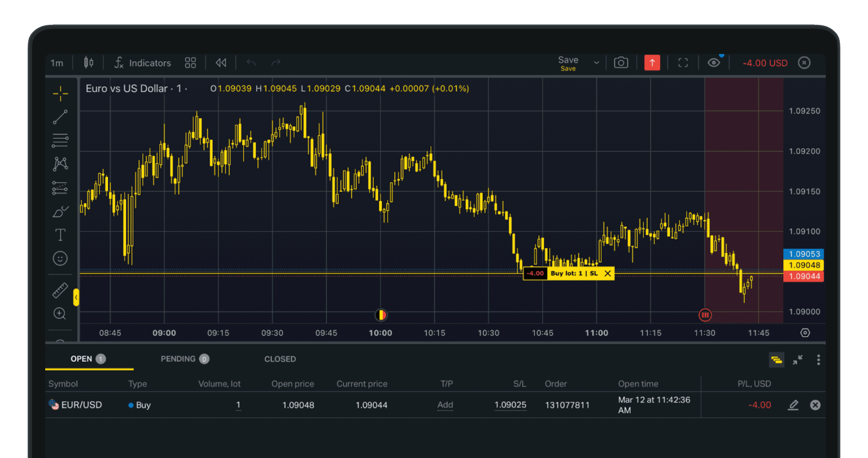Open the chart layout grid selector
The height and width of the screenshot is (458, 868).
tap(190, 62)
